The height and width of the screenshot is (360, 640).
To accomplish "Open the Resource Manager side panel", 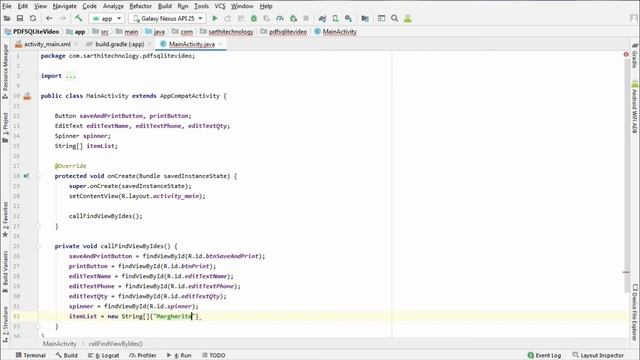I will click(5, 71).
